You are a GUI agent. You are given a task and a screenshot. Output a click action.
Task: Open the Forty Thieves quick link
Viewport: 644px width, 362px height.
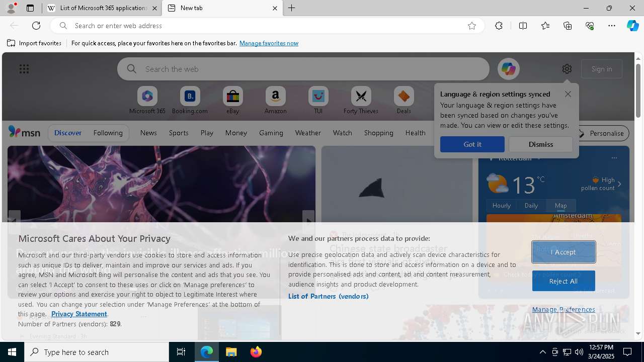coord(361,101)
